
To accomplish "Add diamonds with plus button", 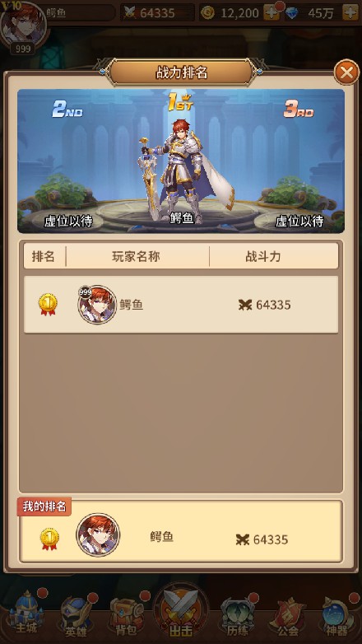I will pos(350,12).
